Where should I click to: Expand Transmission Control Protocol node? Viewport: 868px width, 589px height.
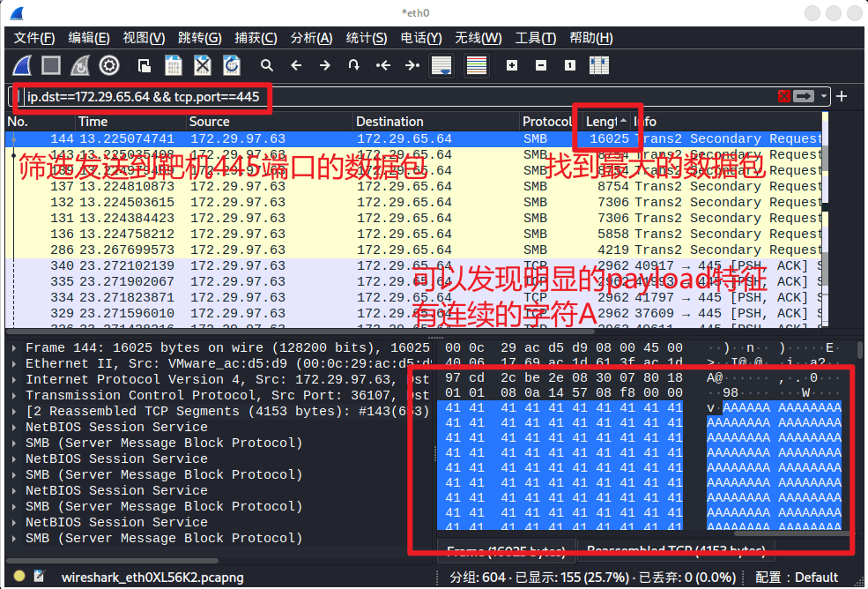click(x=15, y=396)
